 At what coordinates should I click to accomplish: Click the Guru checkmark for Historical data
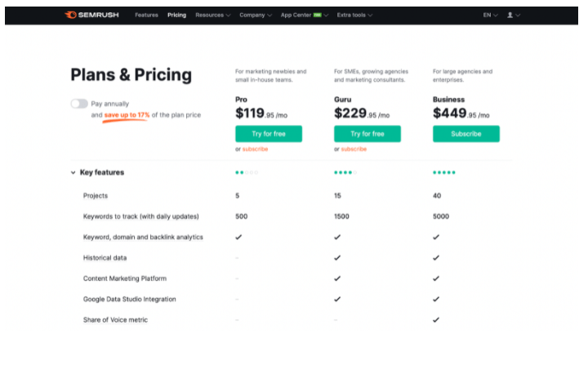tap(337, 257)
